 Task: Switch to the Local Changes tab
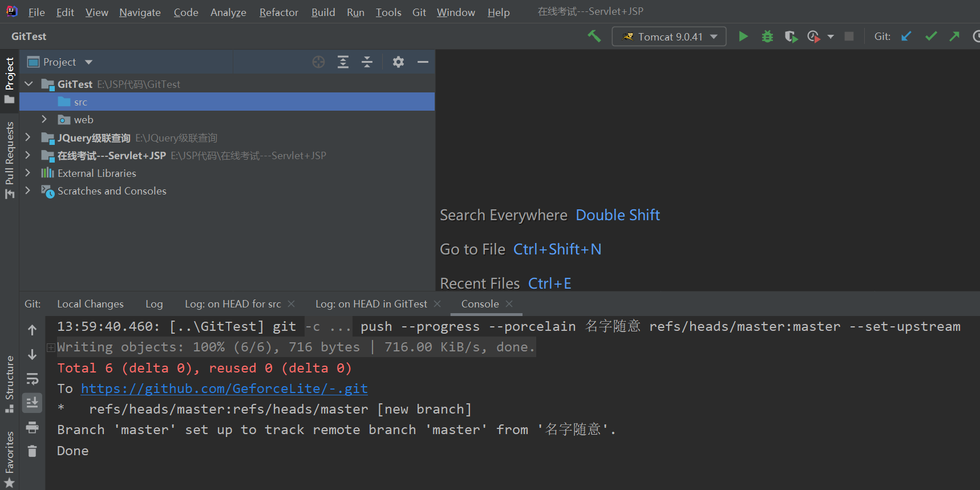(90, 304)
